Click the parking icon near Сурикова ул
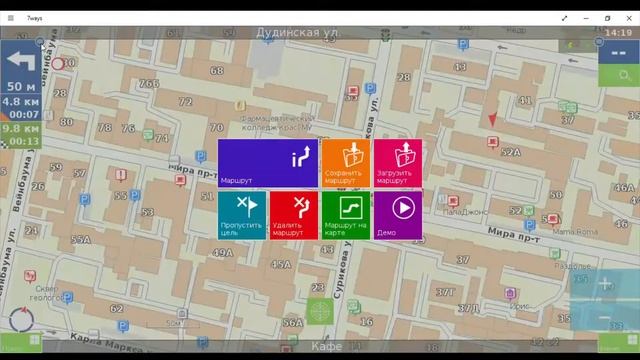This screenshot has width=640, height=360. (x=370, y=89)
